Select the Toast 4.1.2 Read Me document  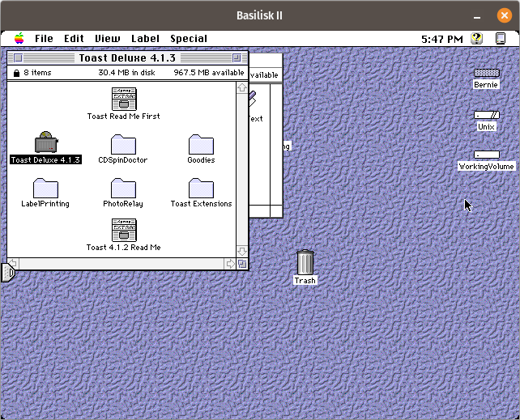click(124, 230)
